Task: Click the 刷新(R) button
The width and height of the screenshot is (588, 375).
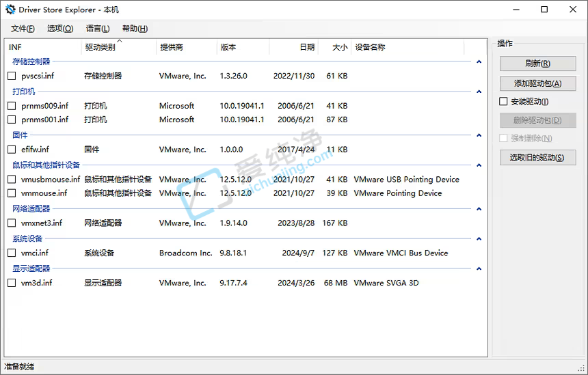Action: (538, 64)
